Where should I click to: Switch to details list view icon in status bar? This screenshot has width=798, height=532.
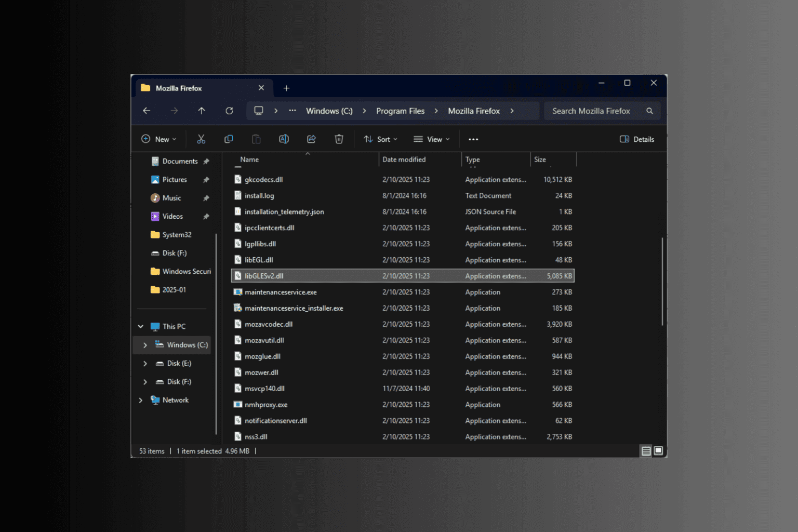646,451
